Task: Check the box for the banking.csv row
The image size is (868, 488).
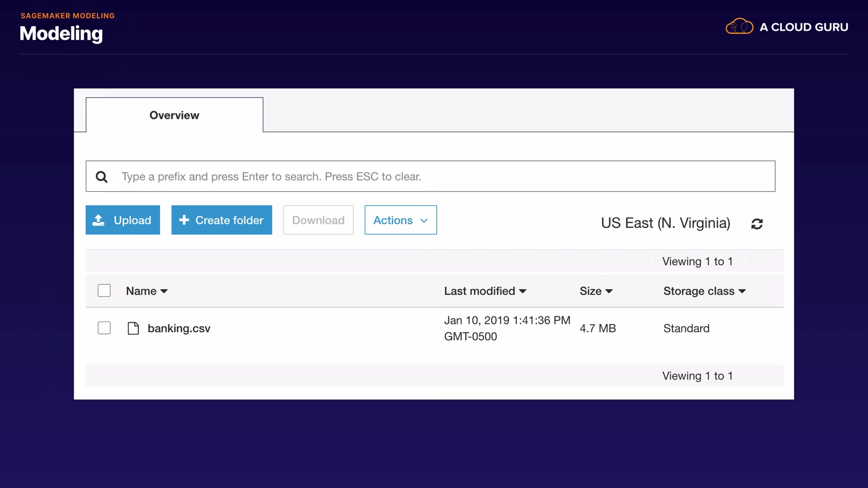Action: [x=104, y=328]
